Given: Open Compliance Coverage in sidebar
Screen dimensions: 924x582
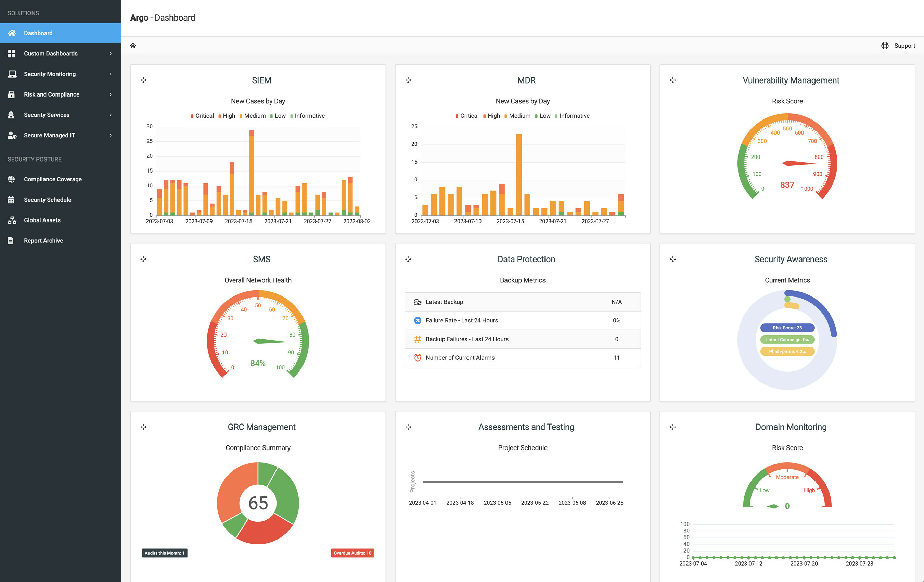Looking at the screenshot, I should click(53, 179).
